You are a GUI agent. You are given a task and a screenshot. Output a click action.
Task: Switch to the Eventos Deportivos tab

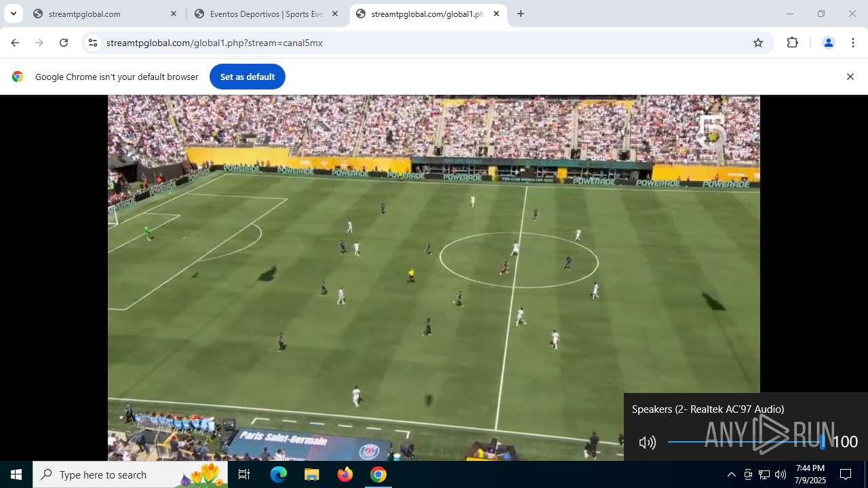[x=266, y=14]
